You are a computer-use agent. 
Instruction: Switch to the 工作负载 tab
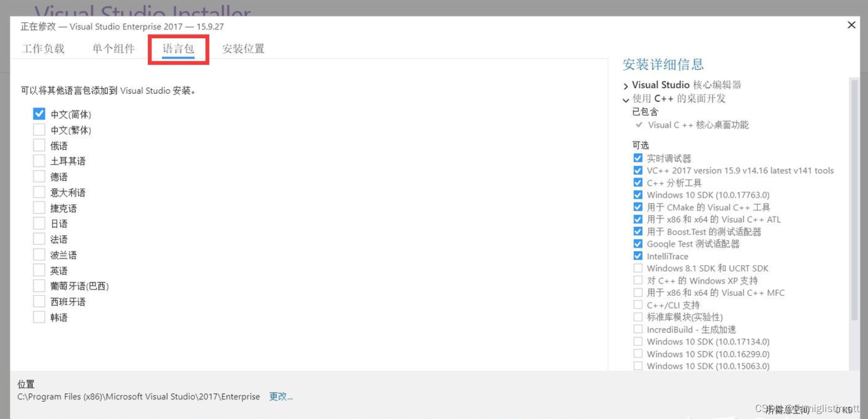click(43, 49)
